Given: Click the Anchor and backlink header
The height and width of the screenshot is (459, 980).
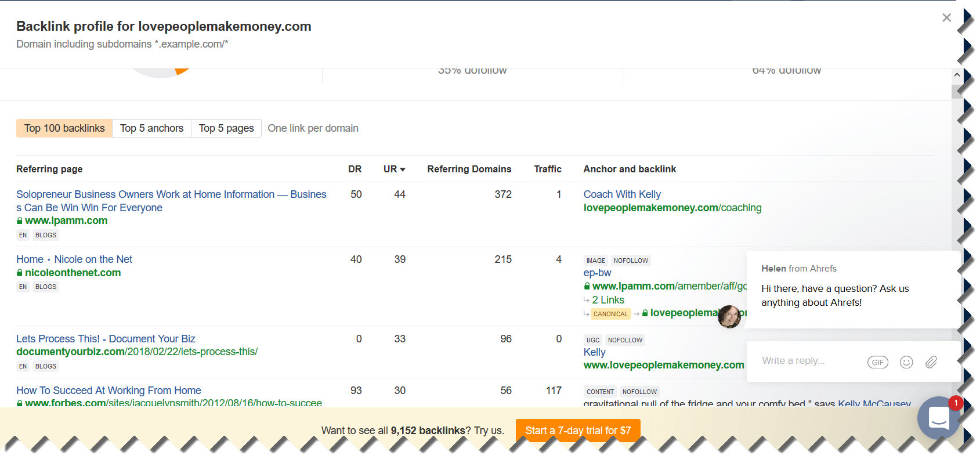Looking at the screenshot, I should coord(630,169).
